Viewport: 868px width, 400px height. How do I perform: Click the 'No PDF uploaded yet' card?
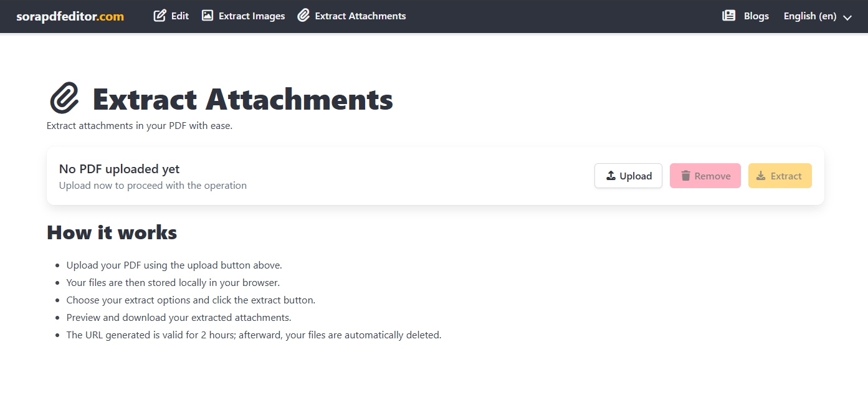[249, 175]
